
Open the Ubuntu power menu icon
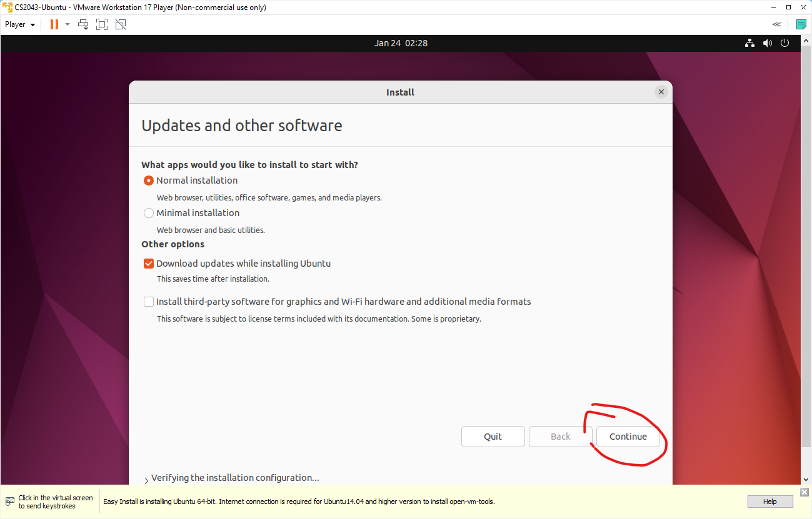(785, 43)
